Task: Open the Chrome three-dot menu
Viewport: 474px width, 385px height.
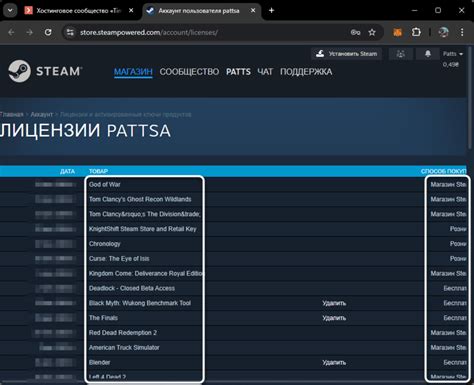Action: point(462,32)
